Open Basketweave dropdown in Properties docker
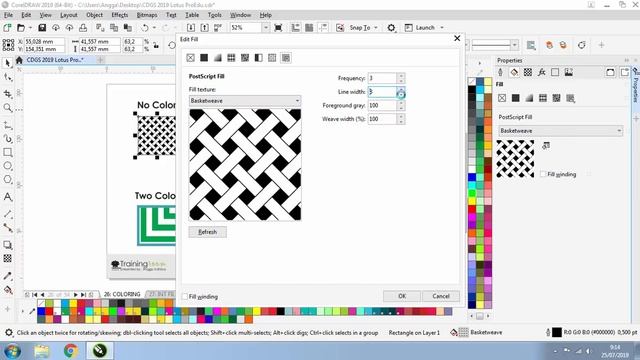This screenshot has height=360, width=640. pos(561,131)
